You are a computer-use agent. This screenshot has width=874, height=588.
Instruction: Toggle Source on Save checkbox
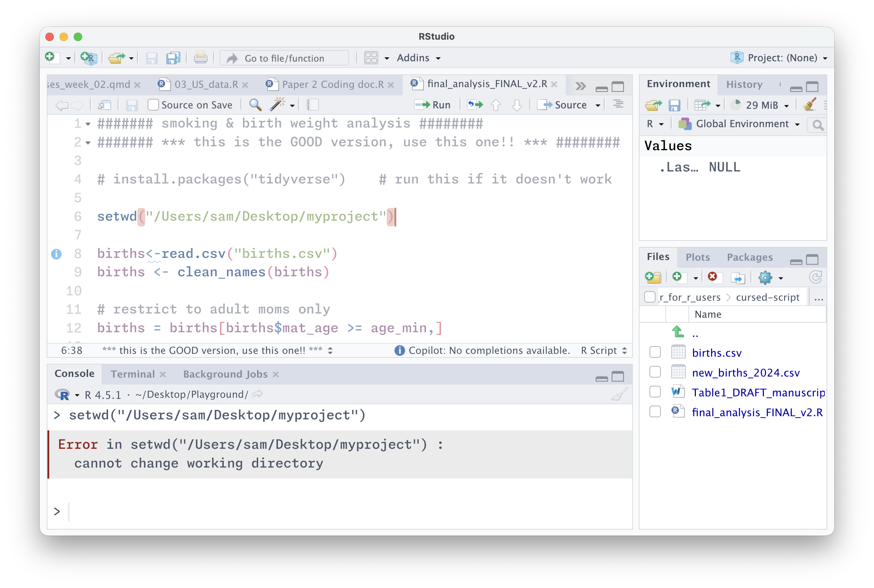pyautogui.click(x=153, y=104)
